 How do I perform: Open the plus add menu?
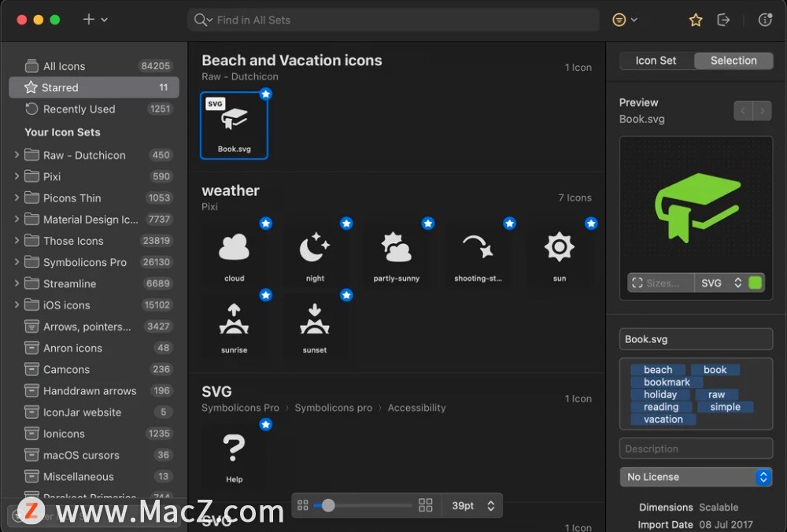point(95,20)
